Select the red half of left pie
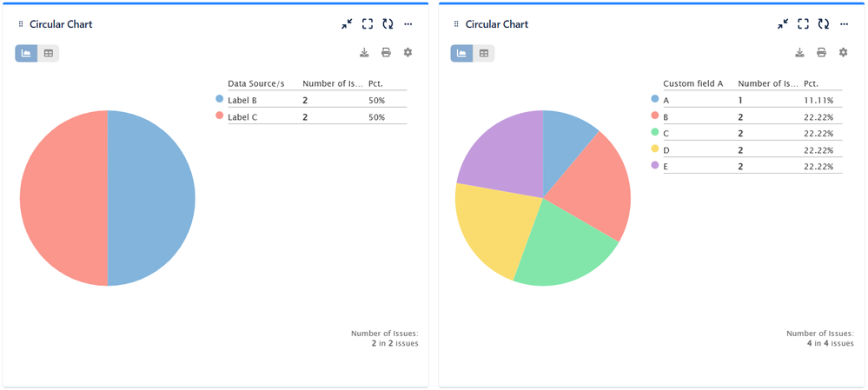Viewport: 868px width, 390px height. [63, 198]
